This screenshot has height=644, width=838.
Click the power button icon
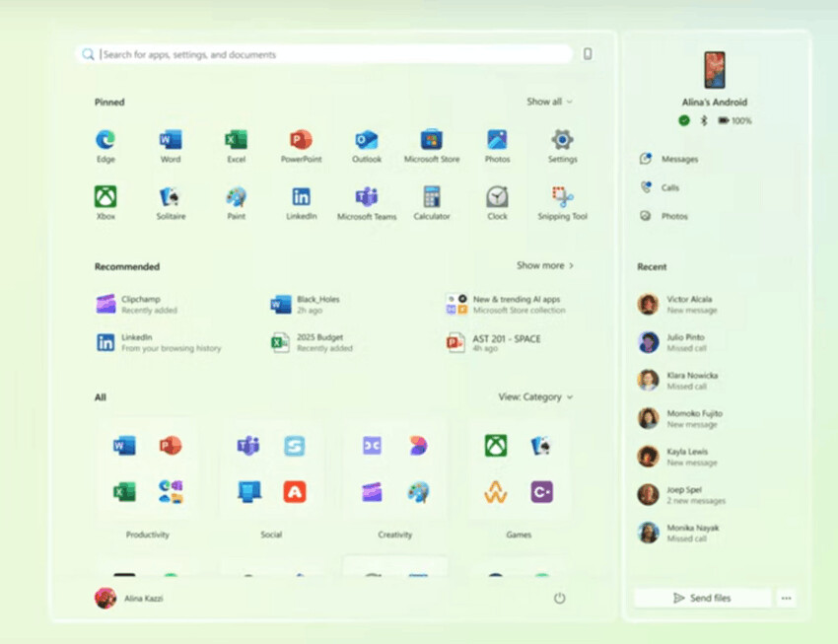click(559, 598)
